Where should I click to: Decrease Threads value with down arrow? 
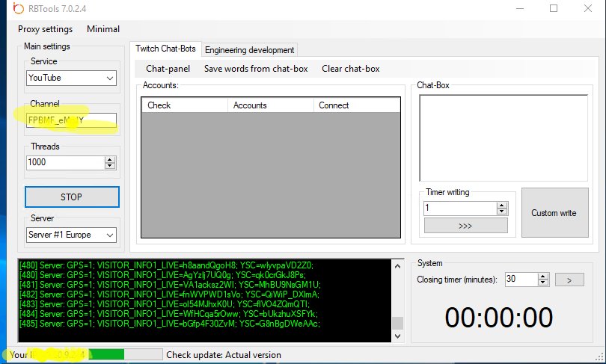[x=110, y=165]
